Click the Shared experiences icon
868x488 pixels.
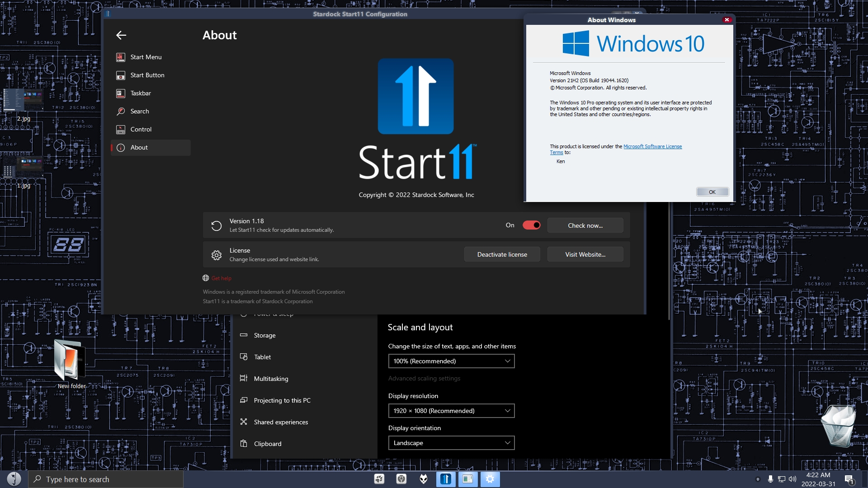244,422
